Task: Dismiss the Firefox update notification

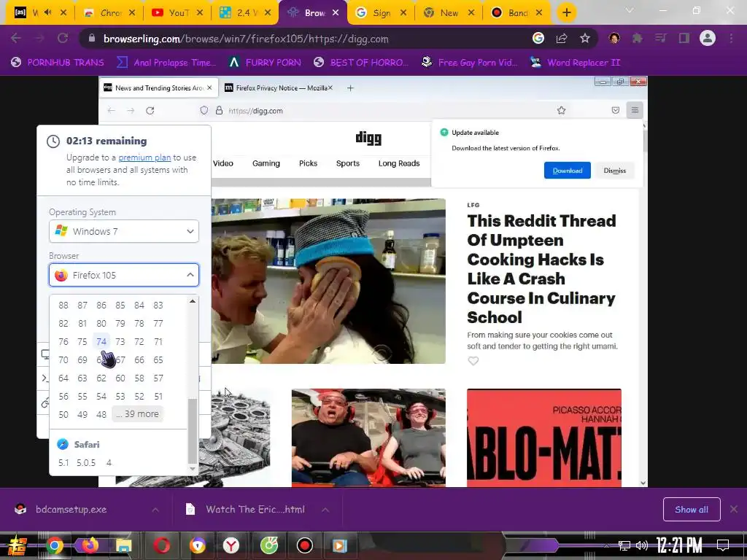Action: point(614,171)
